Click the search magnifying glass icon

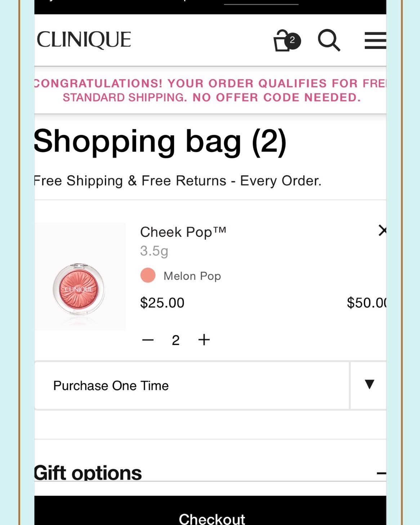[329, 40]
